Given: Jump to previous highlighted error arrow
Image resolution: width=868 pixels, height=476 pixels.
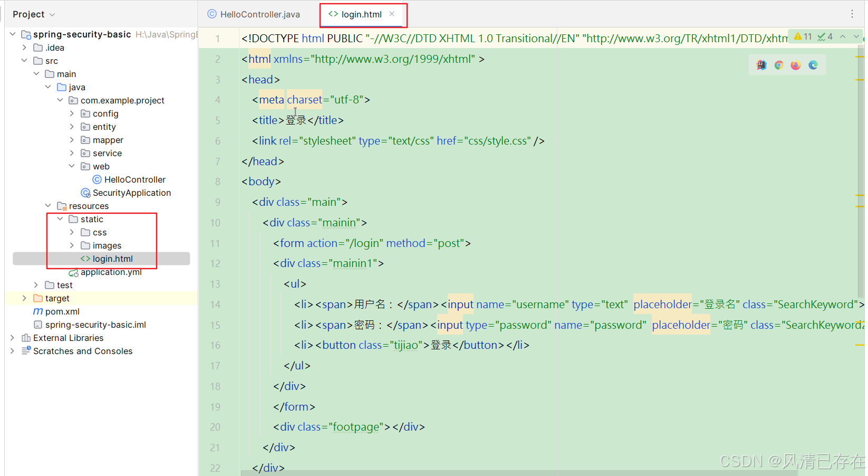Looking at the screenshot, I should (843, 36).
